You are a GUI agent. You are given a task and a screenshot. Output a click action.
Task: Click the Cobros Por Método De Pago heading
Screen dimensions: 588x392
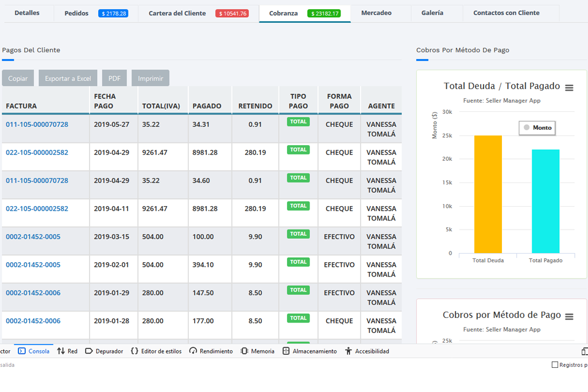click(463, 50)
